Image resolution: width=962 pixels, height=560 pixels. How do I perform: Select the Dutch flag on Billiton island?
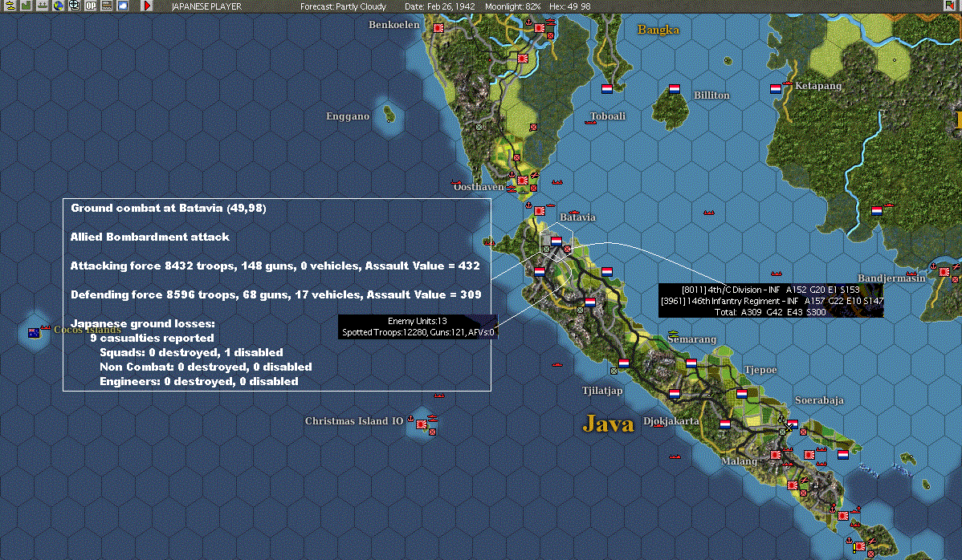pyautogui.click(x=675, y=89)
